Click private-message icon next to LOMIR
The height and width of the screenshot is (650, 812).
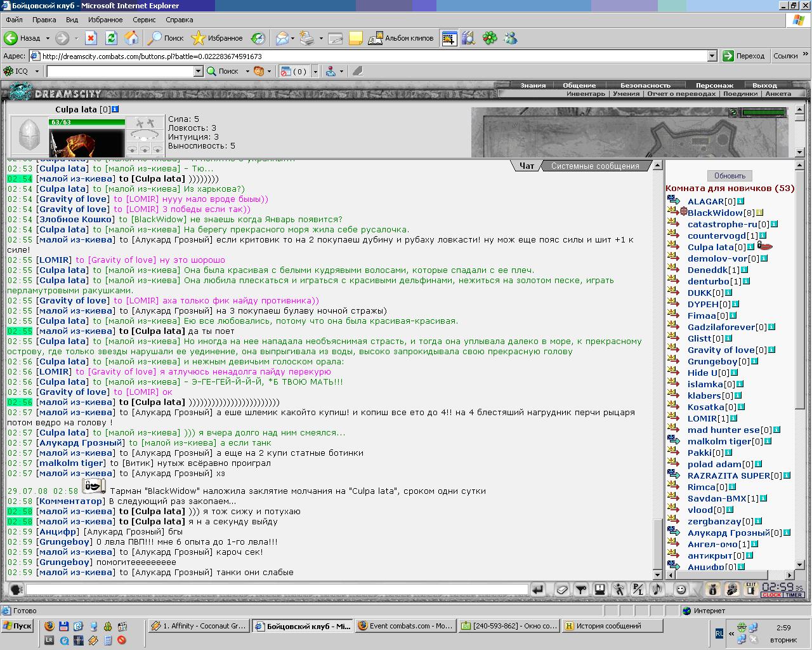674,417
